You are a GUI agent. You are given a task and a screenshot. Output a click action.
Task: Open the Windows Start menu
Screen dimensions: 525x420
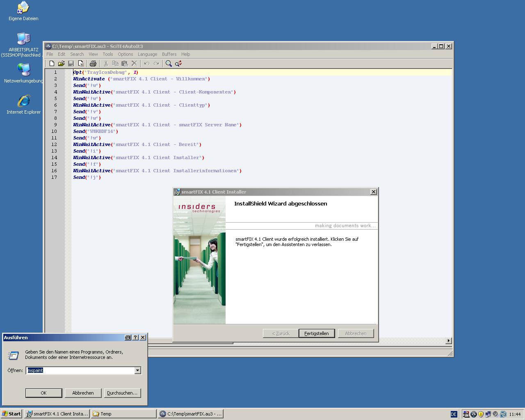click(x=11, y=414)
